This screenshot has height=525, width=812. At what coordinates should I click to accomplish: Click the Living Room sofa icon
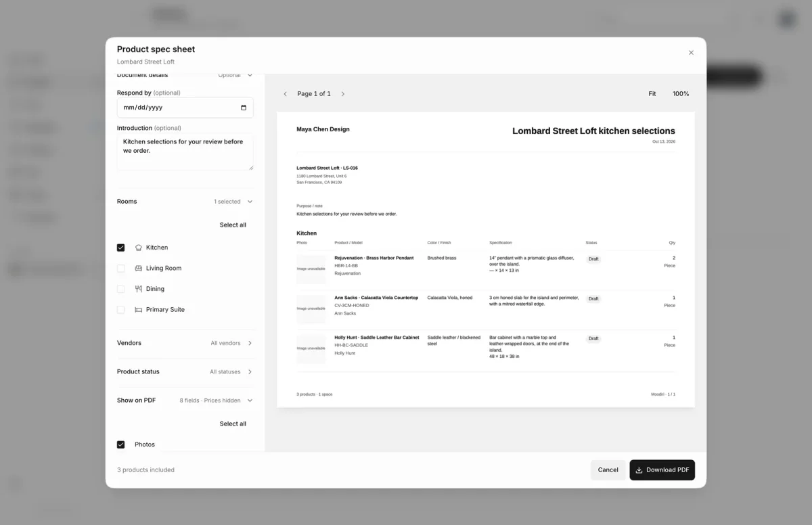(x=139, y=269)
